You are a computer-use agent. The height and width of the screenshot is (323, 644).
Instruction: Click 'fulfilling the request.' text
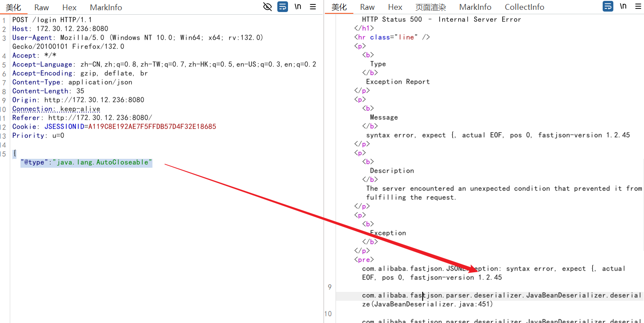(x=412, y=197)
